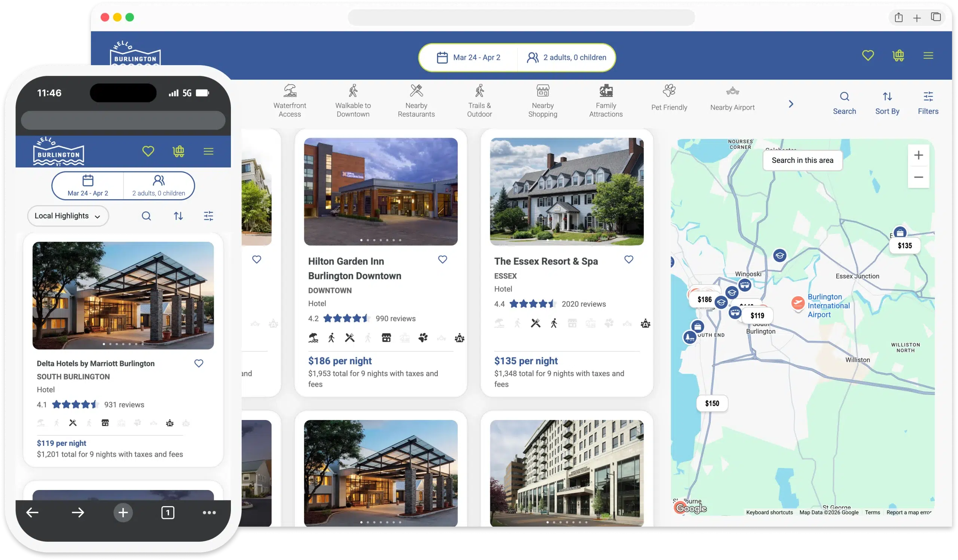Open desktop hamburger menu icon
The image size is (958, 560).
pos(928,55)
